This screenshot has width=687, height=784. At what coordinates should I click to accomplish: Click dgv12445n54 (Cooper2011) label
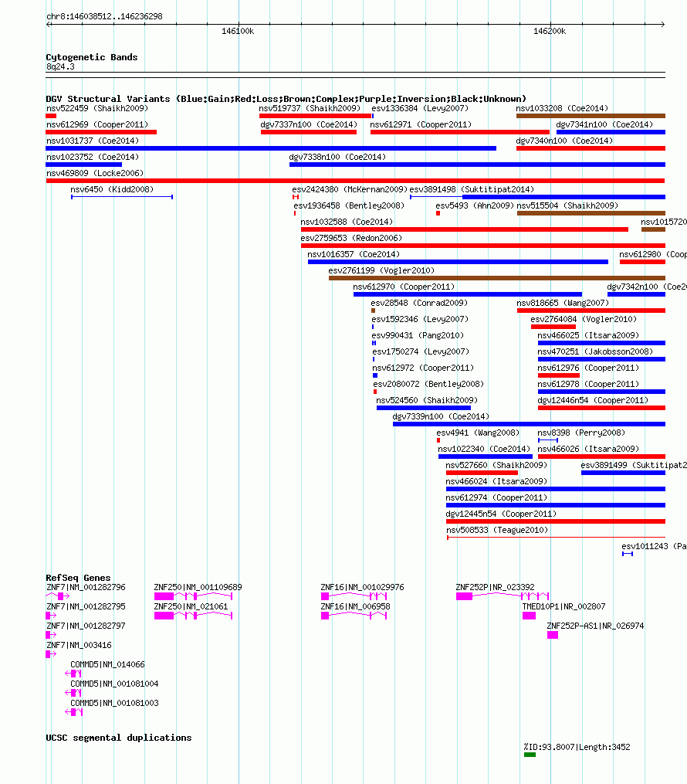[x=501, y=514]
